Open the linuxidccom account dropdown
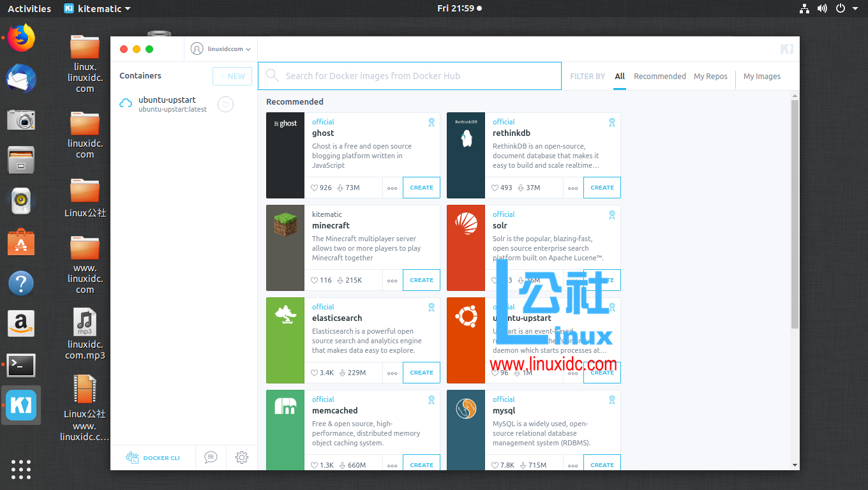Viewport: 868px width, 490px height. 221,49
